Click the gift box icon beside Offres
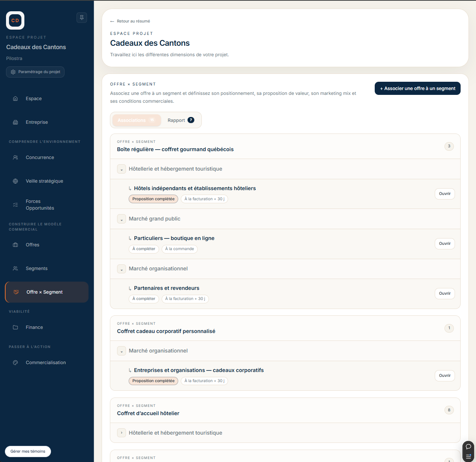Viewport: 476px width, 462px height. pyautogui.click(x=15, y=245)
